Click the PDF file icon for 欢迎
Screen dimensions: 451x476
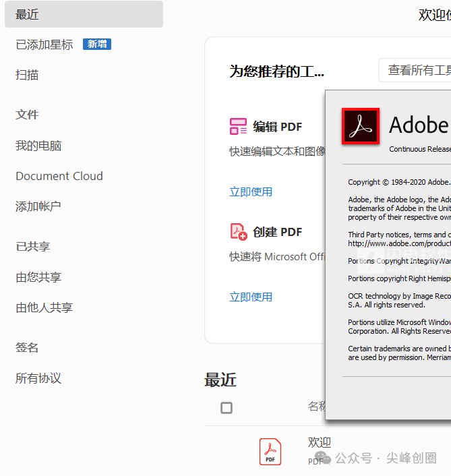(x=270, y=452)
